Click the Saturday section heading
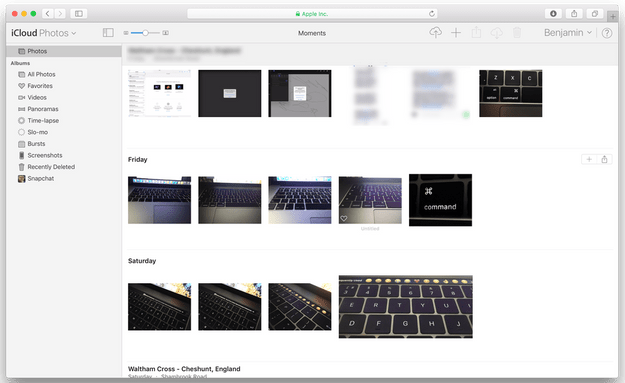625x383 pixels. click(x=142, y=261)
